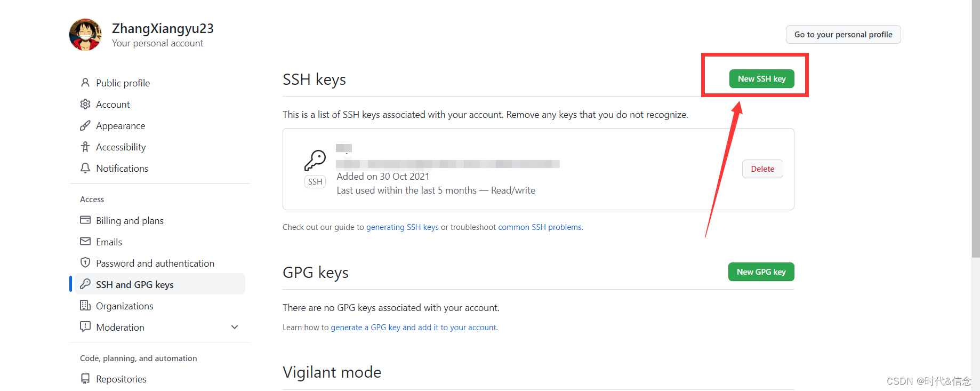Click the Public profile person icon
The image size is (980, 391).
tap(85, 83)
